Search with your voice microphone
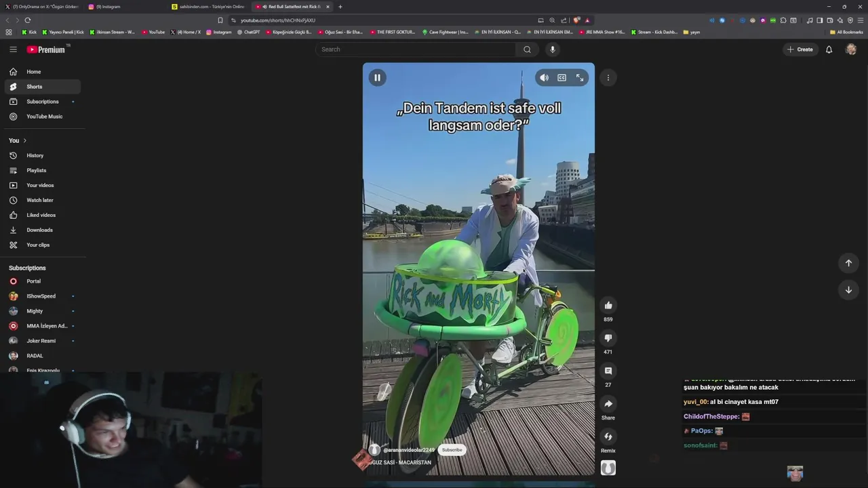868x488 pixels. pos(553,49)
